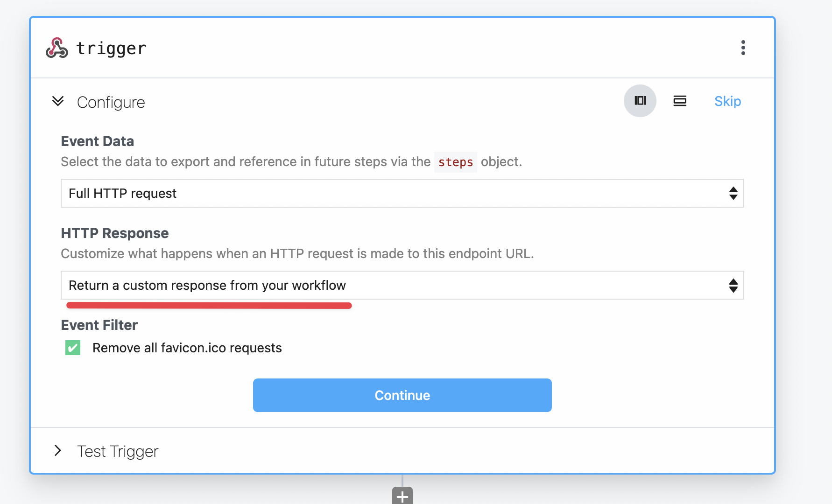Toggle the Event Filter green checkmark
832x504 pixels.
(73, 348)
